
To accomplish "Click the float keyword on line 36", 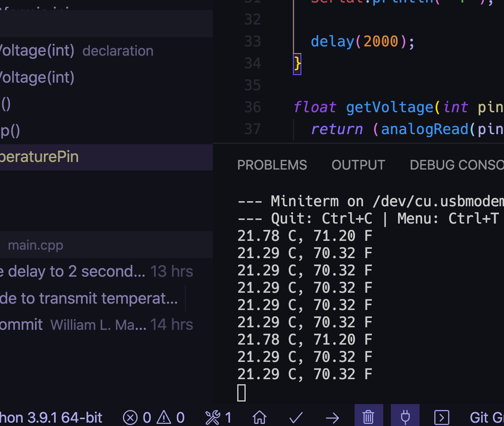I will tap(315, 107).
